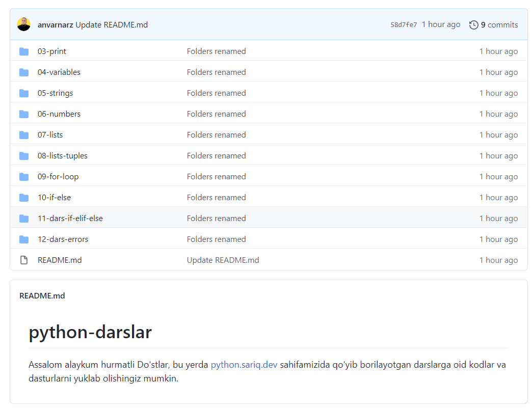532x409 pixels.
Task: Open the python.sariq.dev link
Action: pos(244,365)
